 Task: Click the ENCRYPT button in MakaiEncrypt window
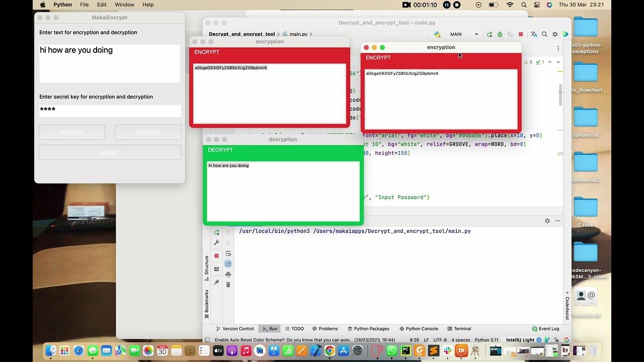[71, 132]
